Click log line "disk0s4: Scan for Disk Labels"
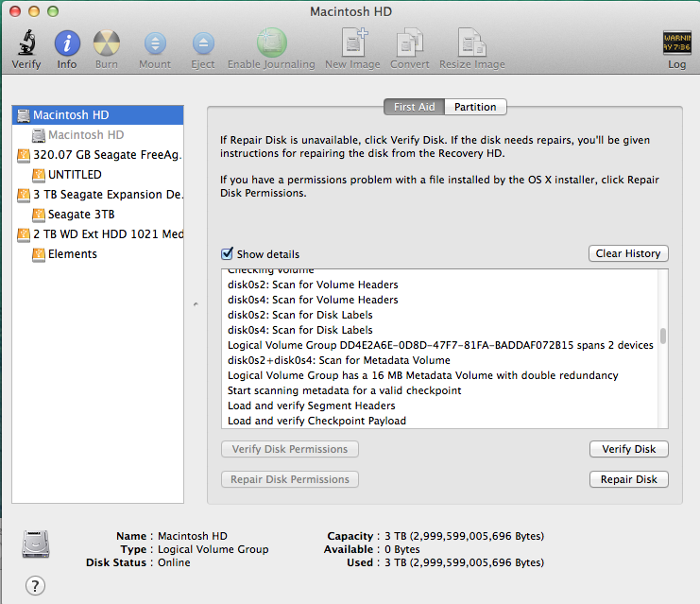Screen dimensions: 700x604 point(300,330)
